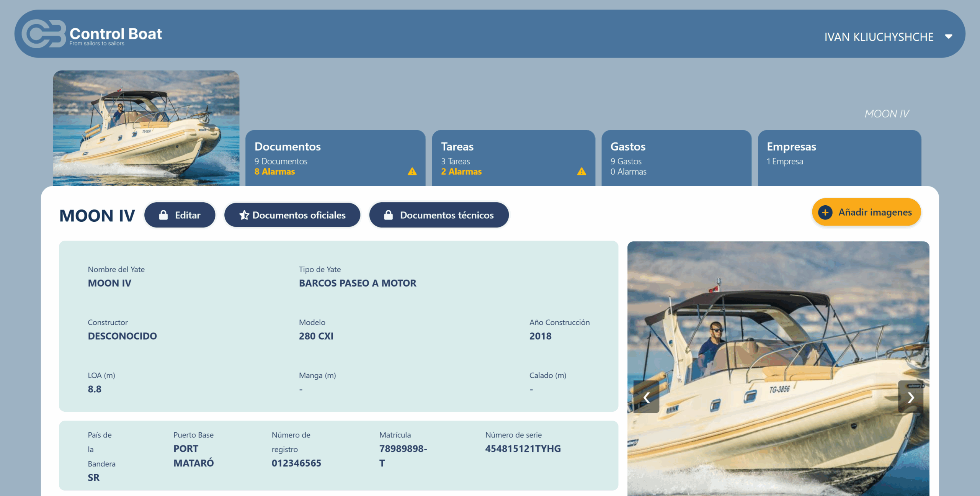Click the Documentos alarm warning triangle
The image size is (980, 496).
pyautogui.click(x=412, y=172)
